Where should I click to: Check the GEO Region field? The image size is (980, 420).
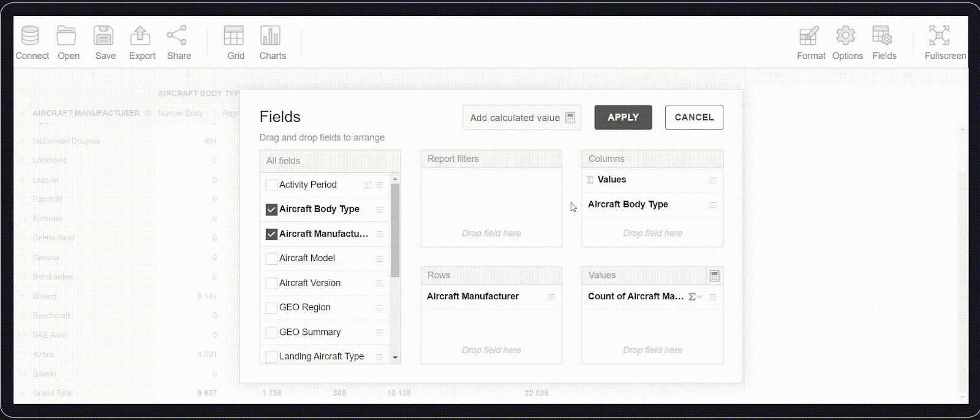coord(271,308)
